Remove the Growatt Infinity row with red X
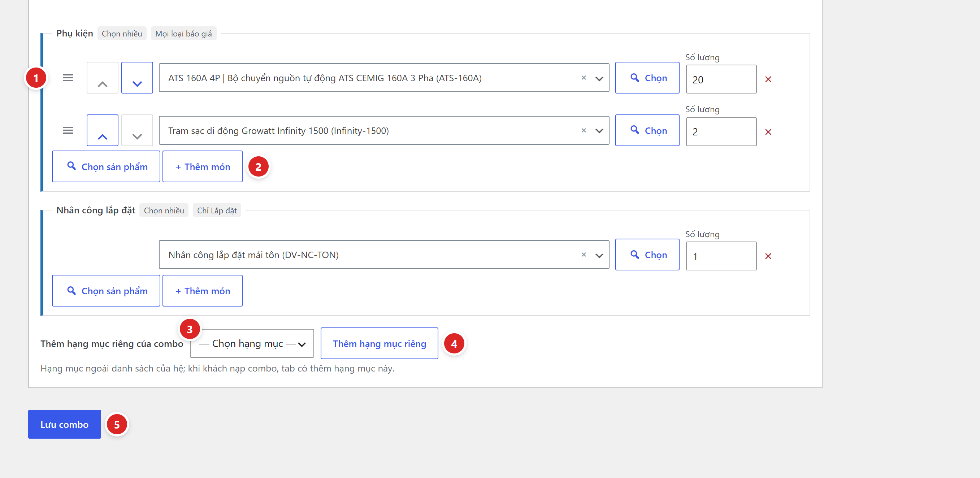 [x=768, y=132]
